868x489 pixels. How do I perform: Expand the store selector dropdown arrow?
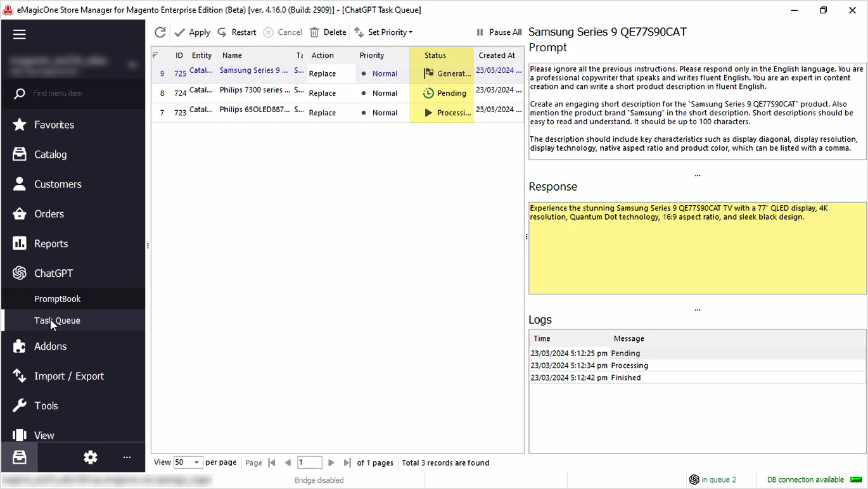coord(132,64)
